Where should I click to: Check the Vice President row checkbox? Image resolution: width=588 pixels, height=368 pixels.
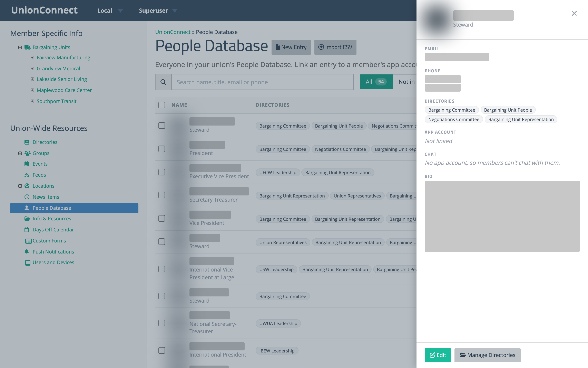tap(161, 218)
